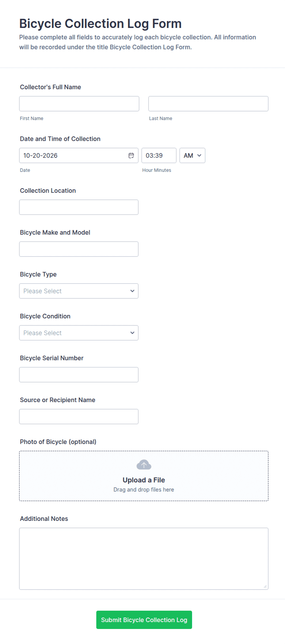Screen dimensions: 285x644
Task: Expand the Bicycle Type dropdown
Action: (79, 291)
